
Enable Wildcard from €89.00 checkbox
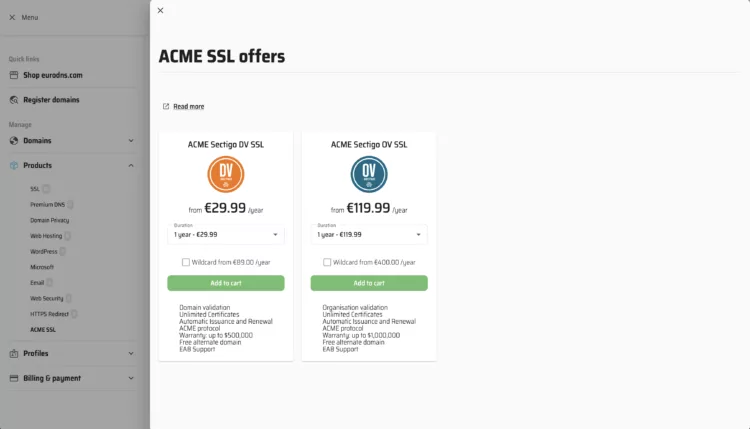[186, 262]
